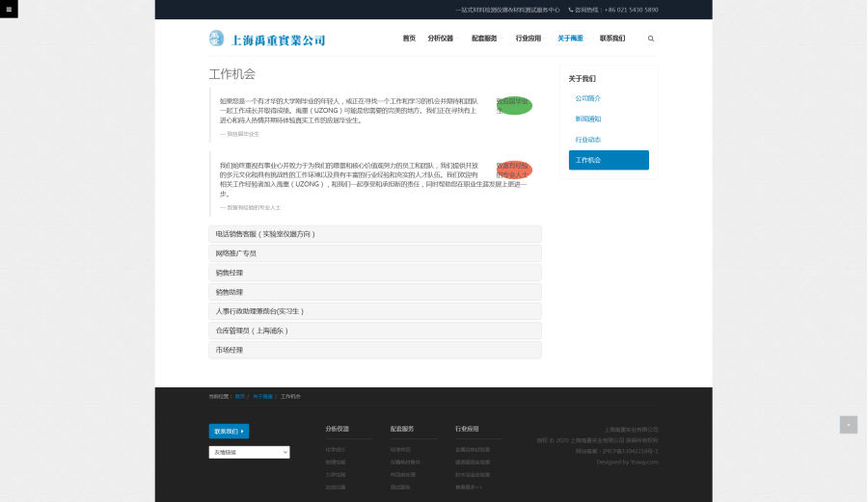Image resolution: width=868 pixels, height=502 pixels.
Task: Expand the 网络推广专员 job listing
Action: [x=374, y=253]
